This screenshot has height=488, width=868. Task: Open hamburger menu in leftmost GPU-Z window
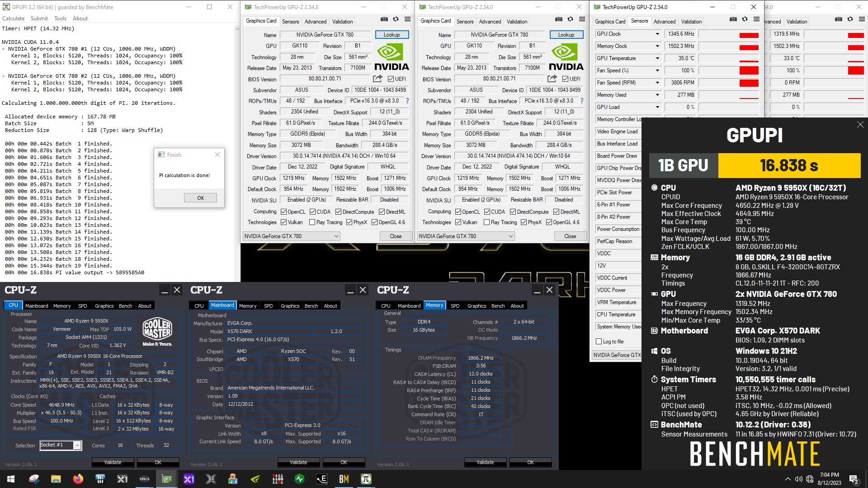pyautogui.click(x=407, y=19)
